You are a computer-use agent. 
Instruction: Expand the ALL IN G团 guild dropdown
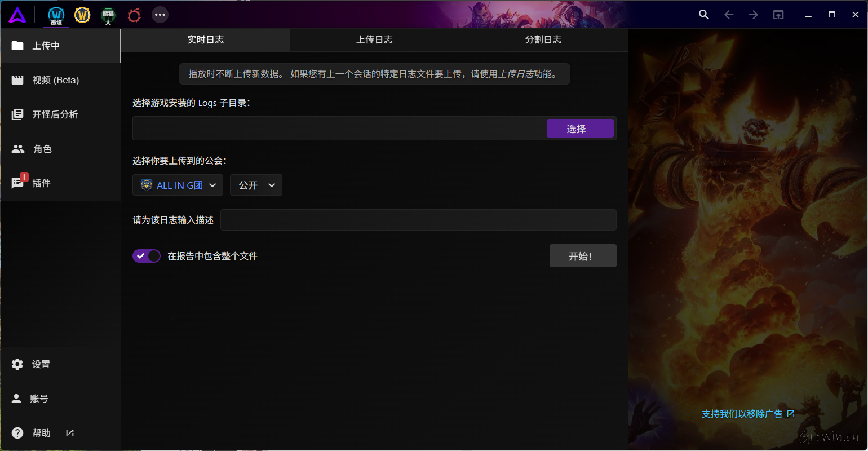[x=178, y=185]
